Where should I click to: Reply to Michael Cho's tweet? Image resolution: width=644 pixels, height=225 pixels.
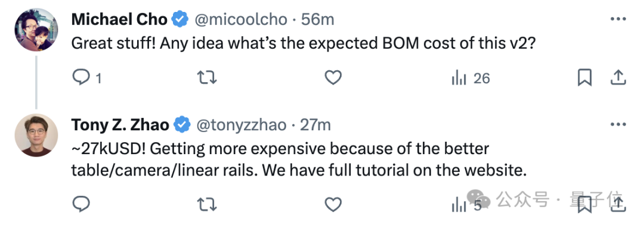pyautogui.click(x=86, y=77)
